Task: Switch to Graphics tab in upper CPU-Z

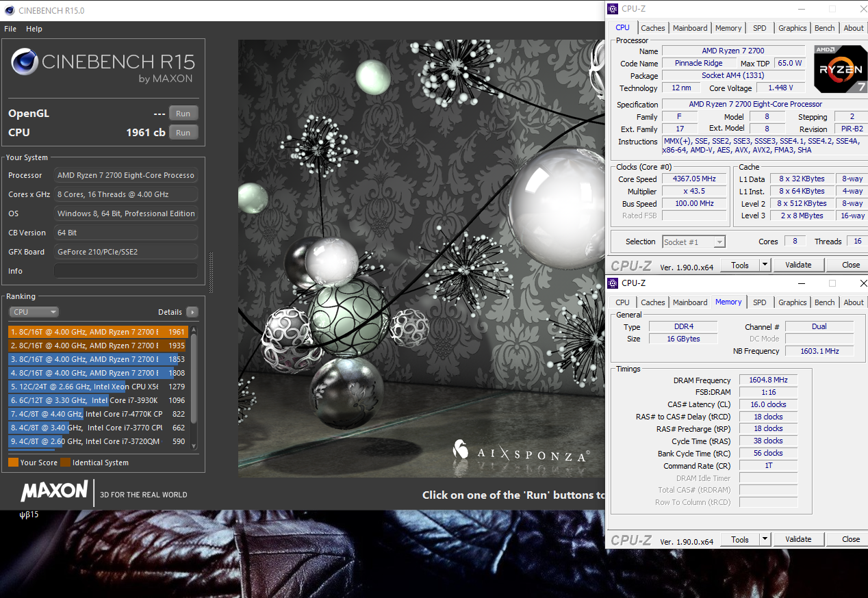Action: click(x=793, y=28)
